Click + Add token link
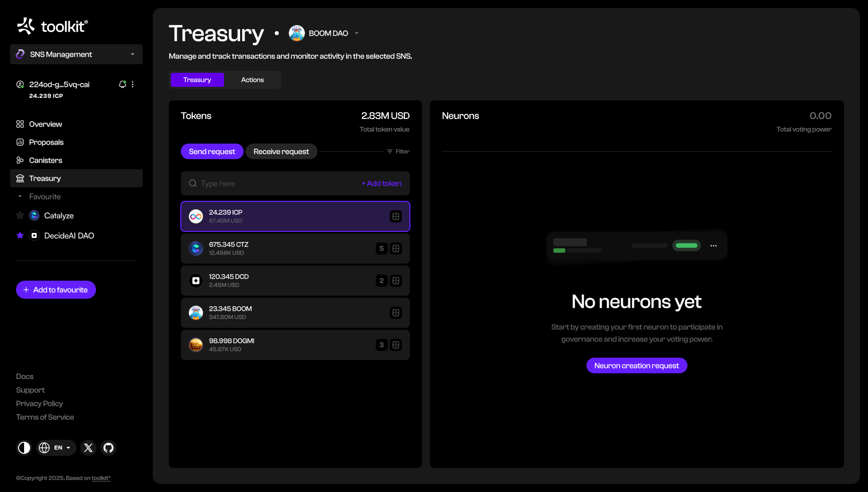The height and width of the screenshot is (492, 868). pos(381,183)
